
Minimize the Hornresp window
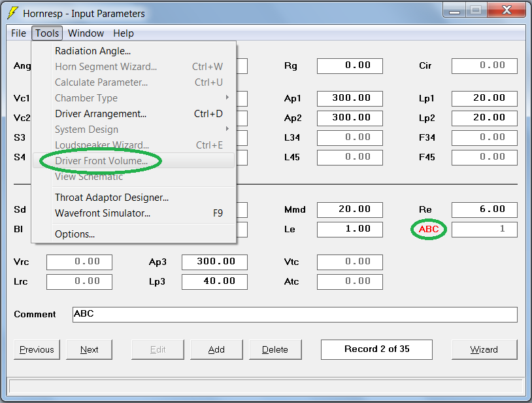454,11
